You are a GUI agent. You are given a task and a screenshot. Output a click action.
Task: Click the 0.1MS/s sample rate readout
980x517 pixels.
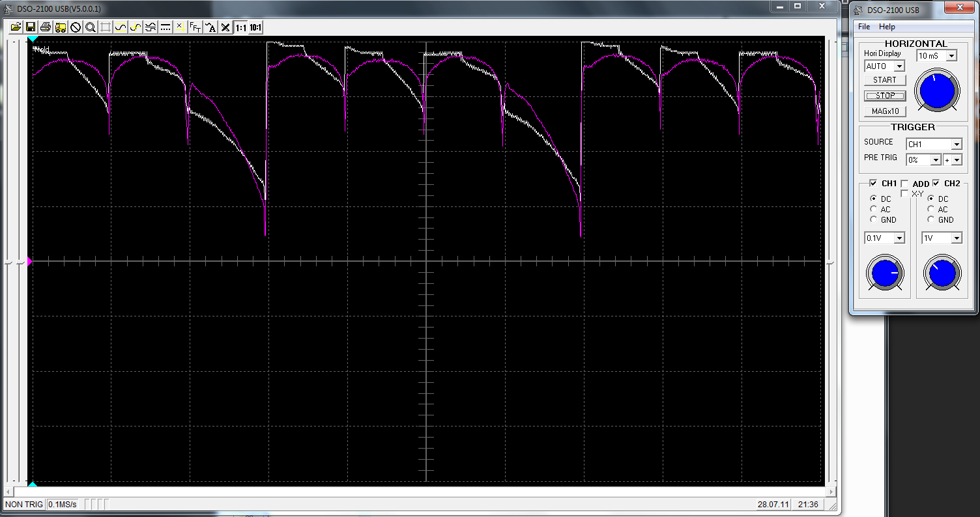point(63,505)
